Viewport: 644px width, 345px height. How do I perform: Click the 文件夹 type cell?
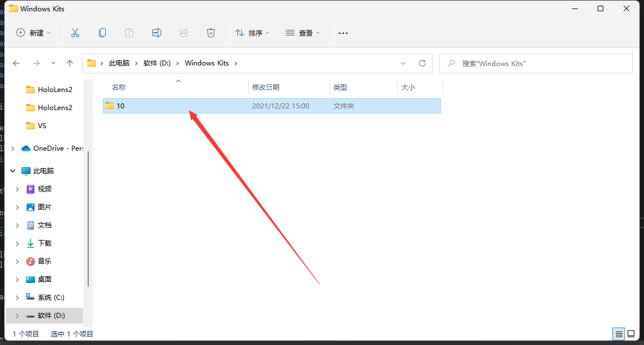pyautogui.click(x=343, y=106)
